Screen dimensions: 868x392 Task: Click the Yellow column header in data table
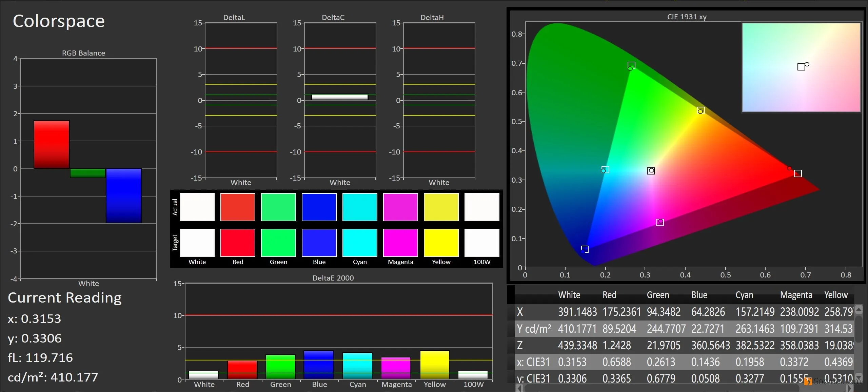836,295
